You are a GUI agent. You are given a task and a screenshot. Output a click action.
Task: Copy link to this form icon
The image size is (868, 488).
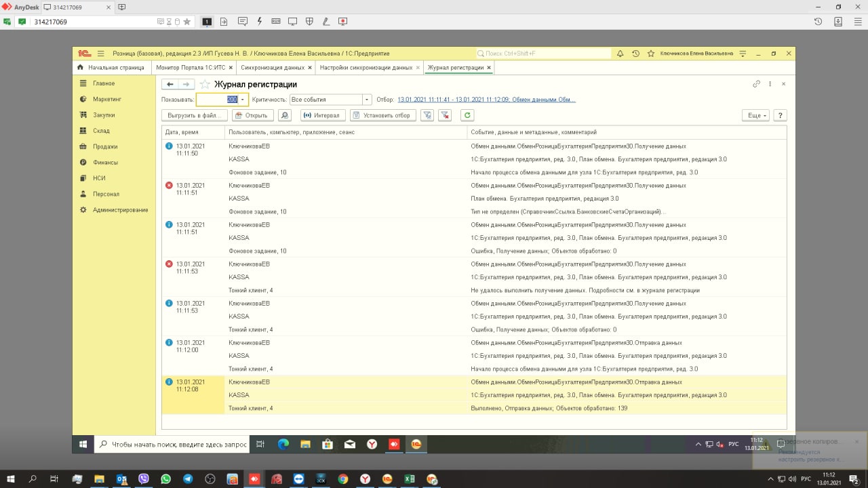pyautogui.click(x=757, y=84)
